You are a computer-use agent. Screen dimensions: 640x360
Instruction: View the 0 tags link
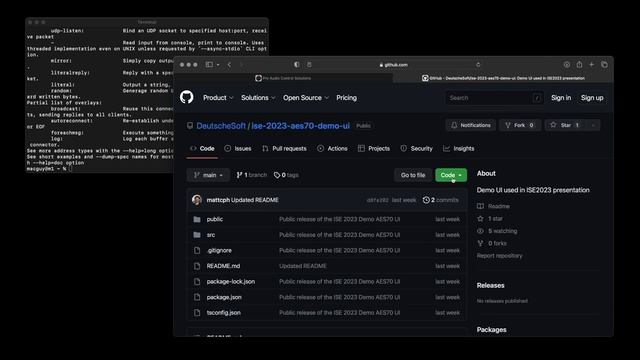click(x=286, y=175)
